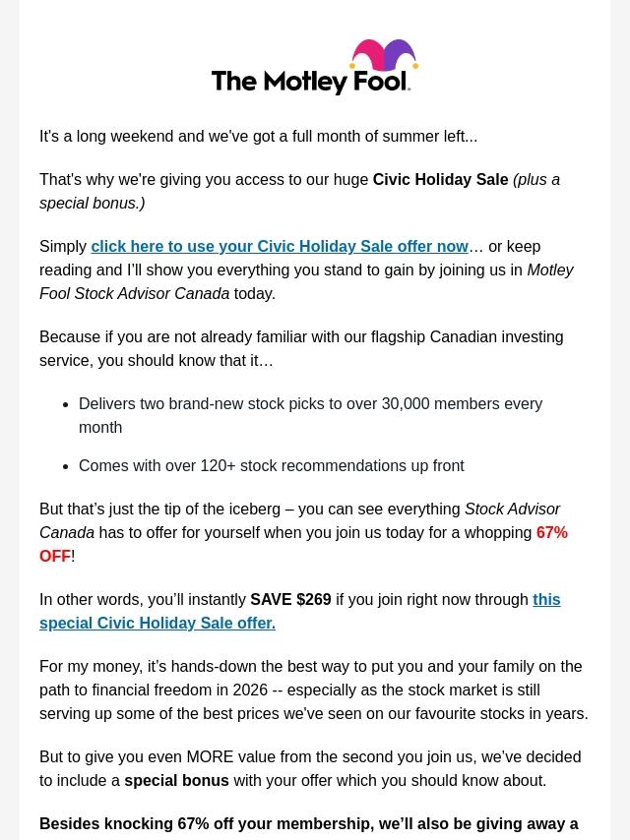Click the bold 'special bonus' phrase
The width and height of the screenshot is (630, 840).
pos(176,781)
